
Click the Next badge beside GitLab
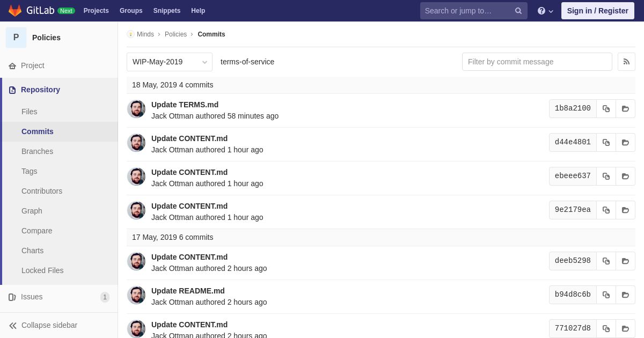[66, 11]
